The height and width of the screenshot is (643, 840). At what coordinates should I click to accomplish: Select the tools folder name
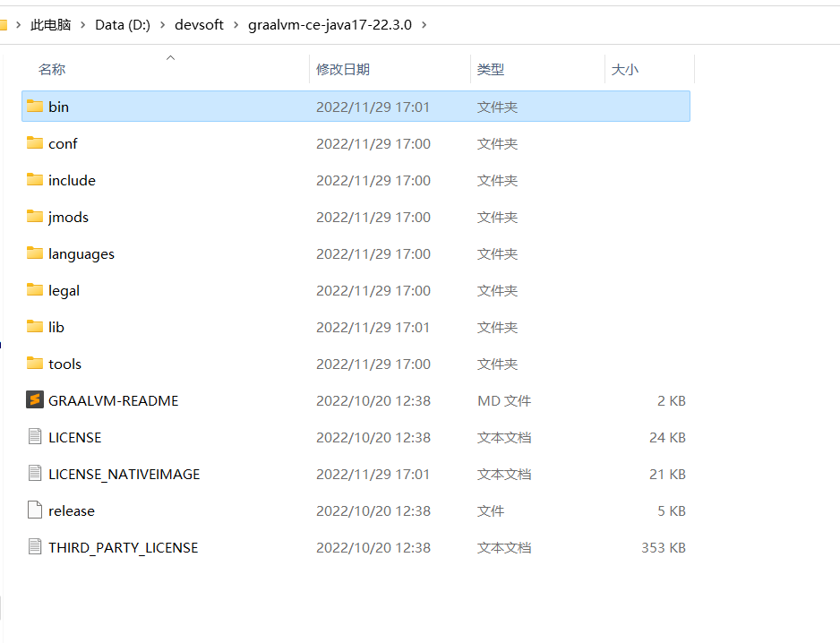64,364
